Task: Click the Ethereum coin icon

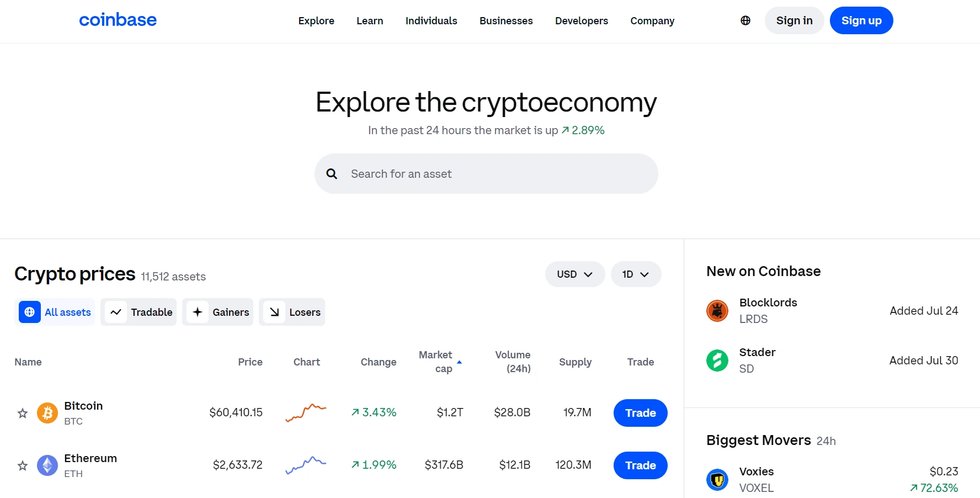Action: coord(47,465)
